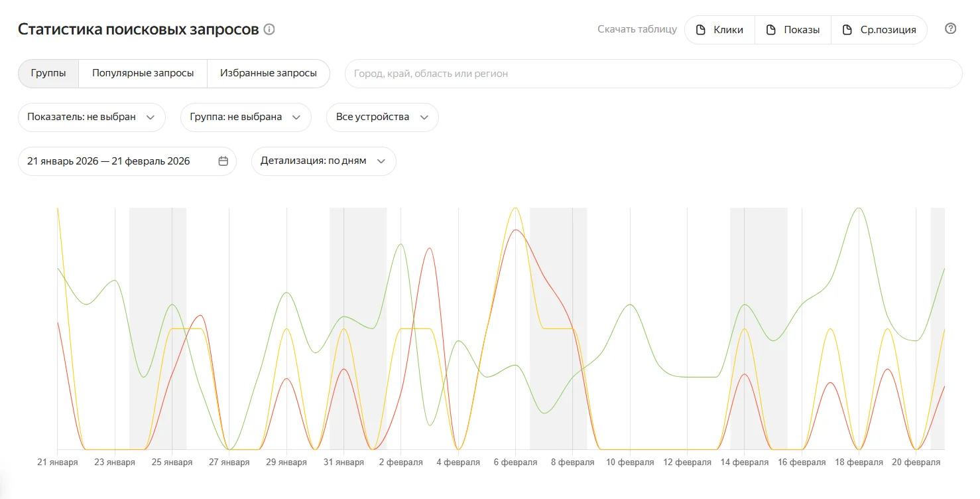Viewport: 980px width, 499px height.
Task: Click the file icon next to Клики
Action: 700,30
